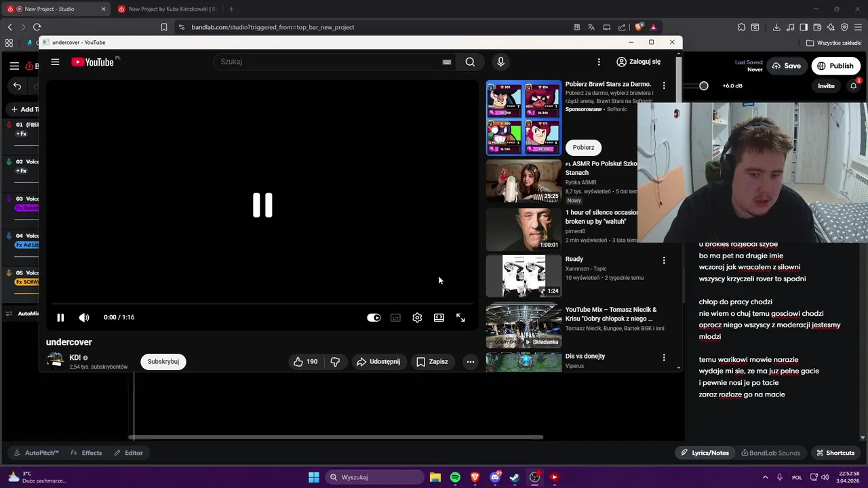This screenshot has width=868, height=488.
Task: Open Shortcuts panel
Action: tap(835, 453)
